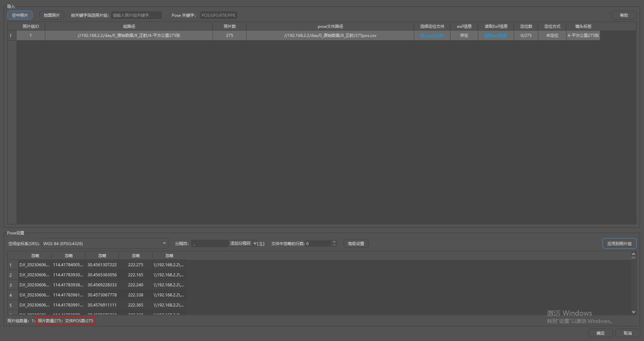Cancel the dialog with 取消

tap(627, 333)
